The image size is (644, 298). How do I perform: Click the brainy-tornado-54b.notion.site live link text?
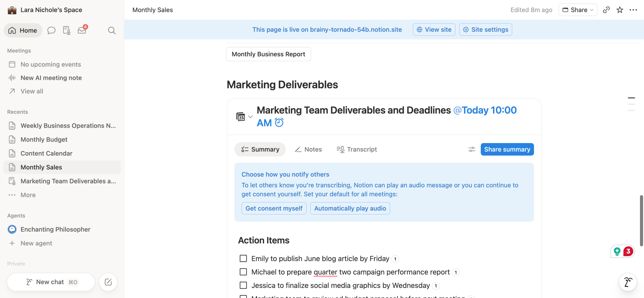point(356,29)
